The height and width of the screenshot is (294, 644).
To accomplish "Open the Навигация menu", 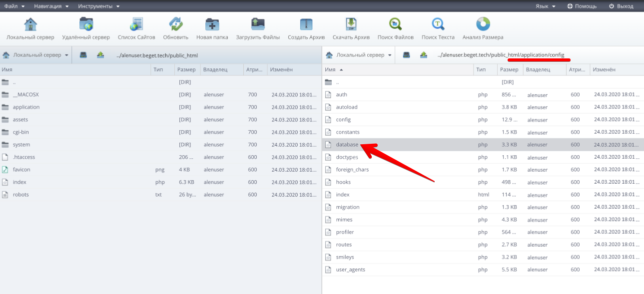I will click(51, 6).
